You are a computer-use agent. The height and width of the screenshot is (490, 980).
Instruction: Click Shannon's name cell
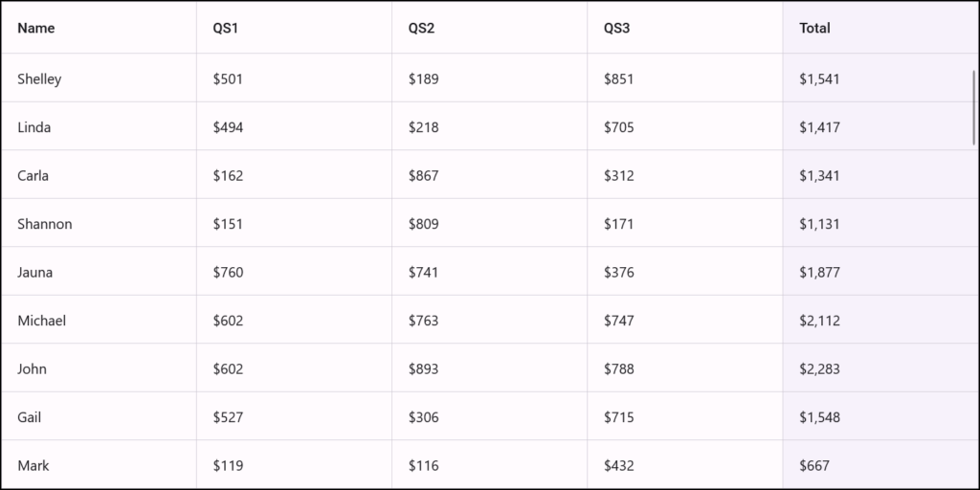[x=45, y=224]
